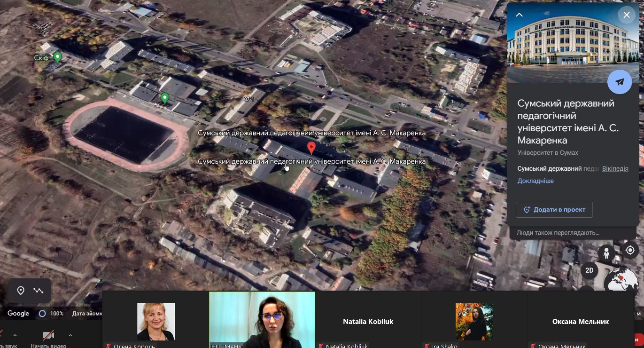Viewport: 644px width, 348px height.
Task: Open the Вікіпедія link
Action: (615, 168)
